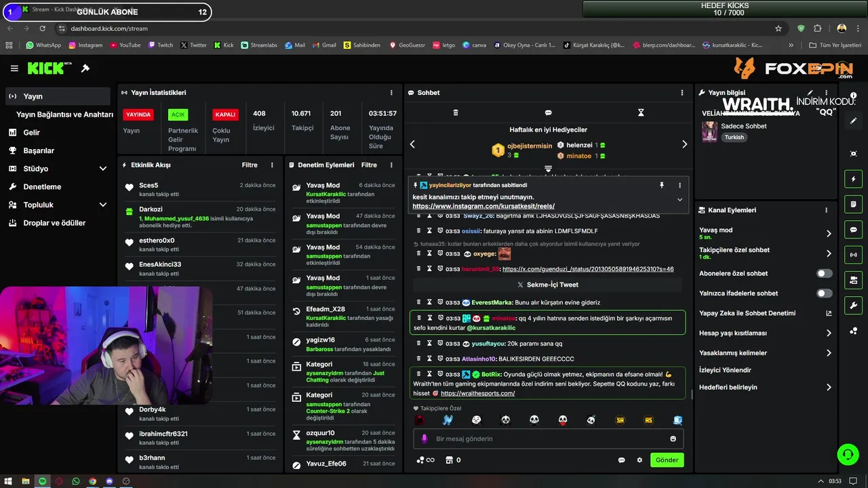The width and height of the screenshot is (868, 488).
Task: Collapse weekly gifters panel handle
Action: (x=548, y=169)
